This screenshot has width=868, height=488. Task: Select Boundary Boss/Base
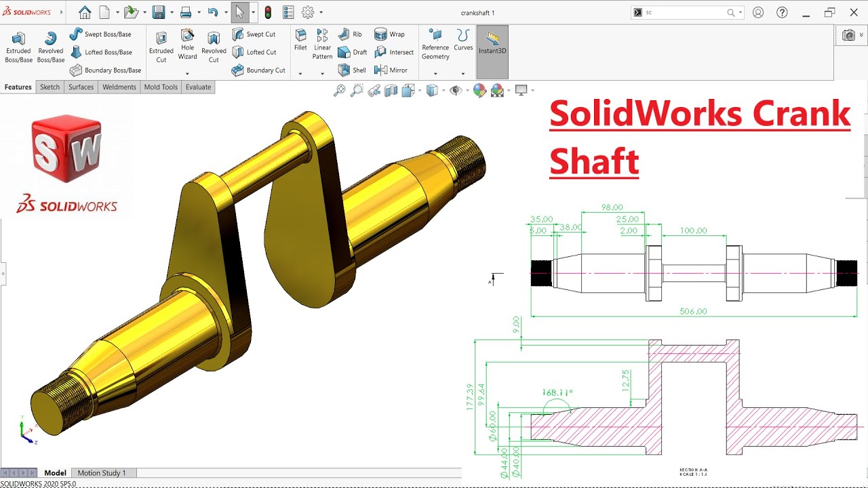tap(105, 70)
